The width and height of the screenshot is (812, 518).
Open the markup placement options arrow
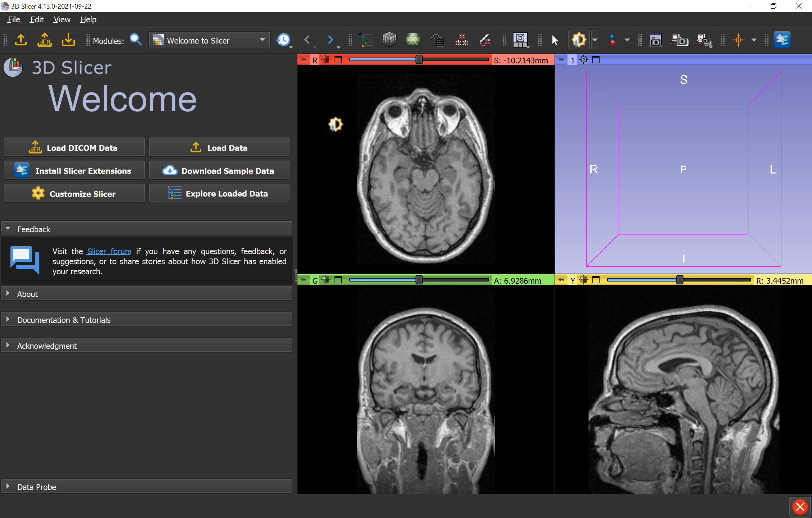point(627,40)
